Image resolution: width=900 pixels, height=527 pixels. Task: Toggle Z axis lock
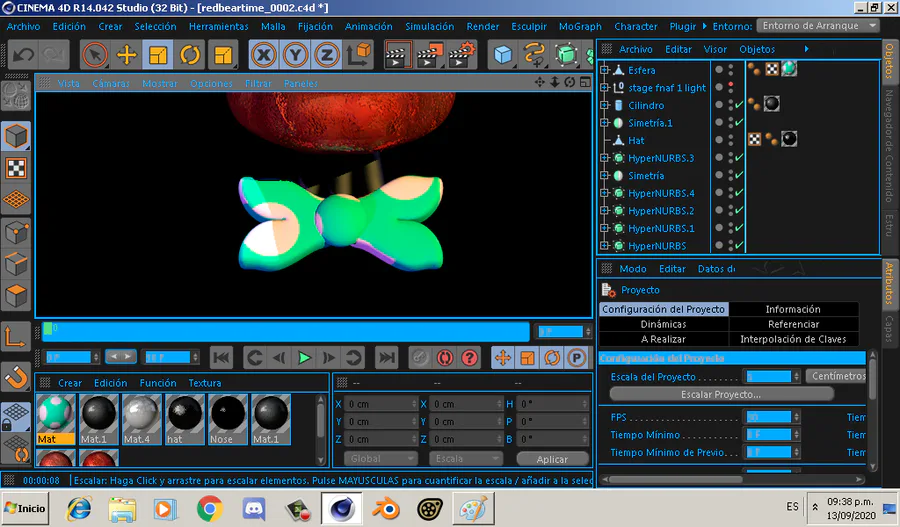point(327,55)
